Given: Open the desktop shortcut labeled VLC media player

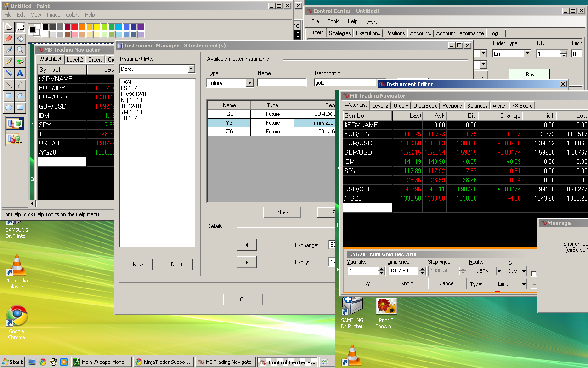Looking at the screenshot, I should coord(17,271).
